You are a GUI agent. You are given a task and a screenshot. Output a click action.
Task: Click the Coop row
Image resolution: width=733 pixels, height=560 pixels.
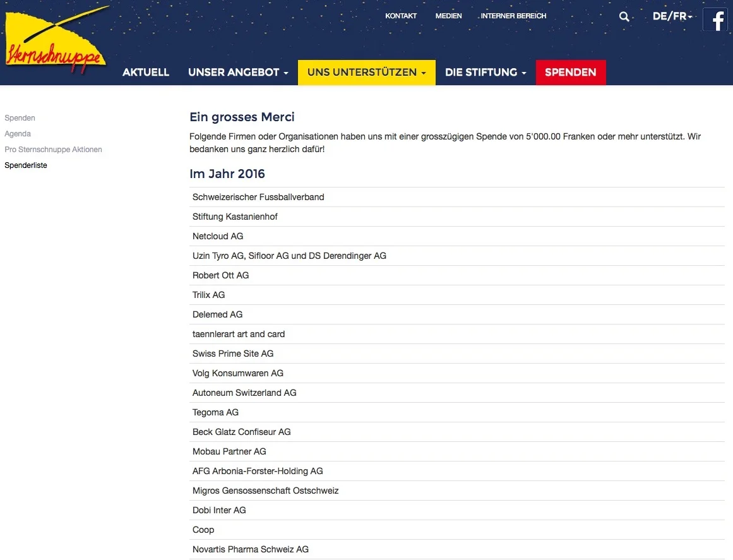click(456, 530)
